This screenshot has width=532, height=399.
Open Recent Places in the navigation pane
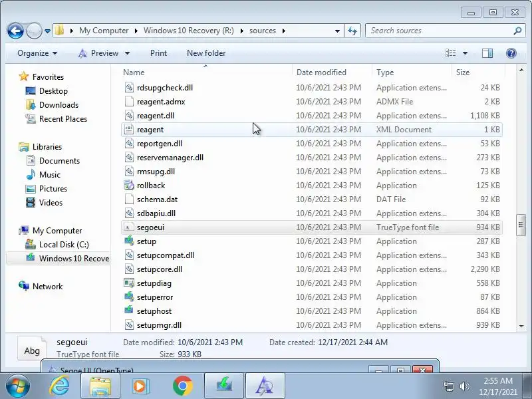63,119
